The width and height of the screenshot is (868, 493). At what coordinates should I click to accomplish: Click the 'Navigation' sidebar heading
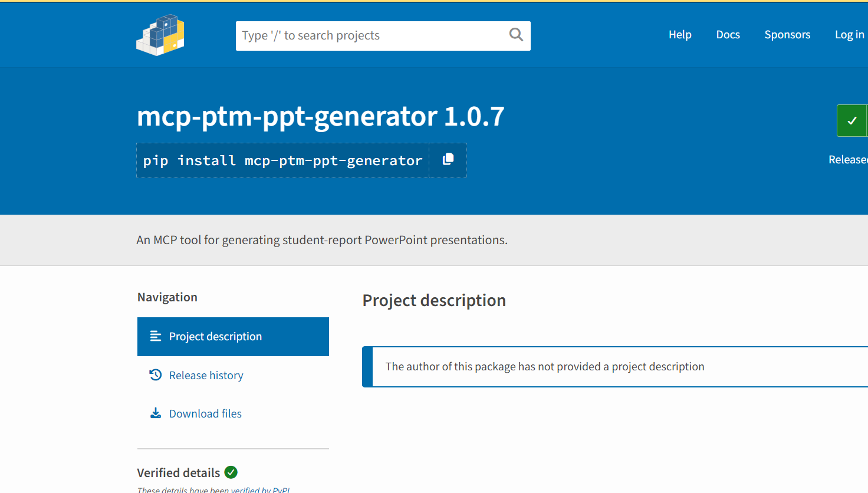tap(167, 297)
